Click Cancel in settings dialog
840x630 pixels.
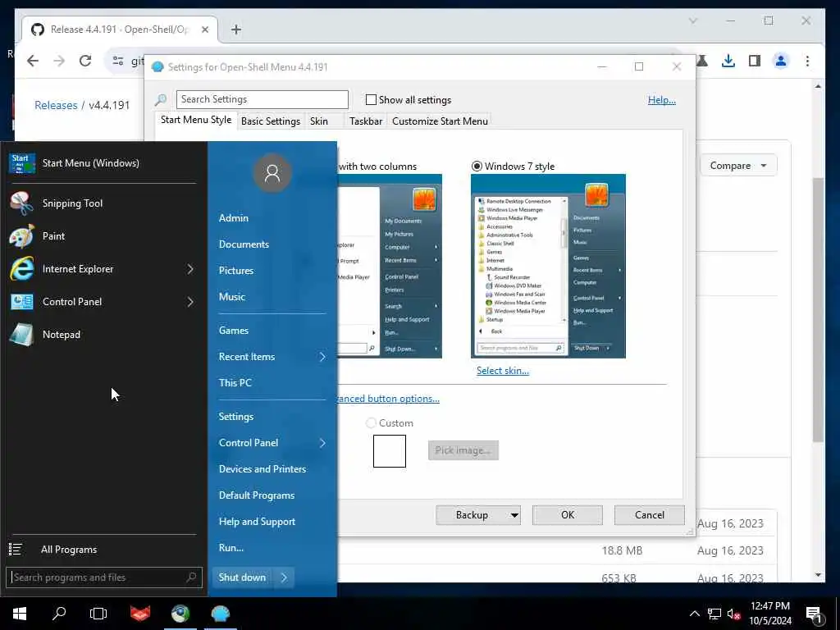(x=650, y=515)
